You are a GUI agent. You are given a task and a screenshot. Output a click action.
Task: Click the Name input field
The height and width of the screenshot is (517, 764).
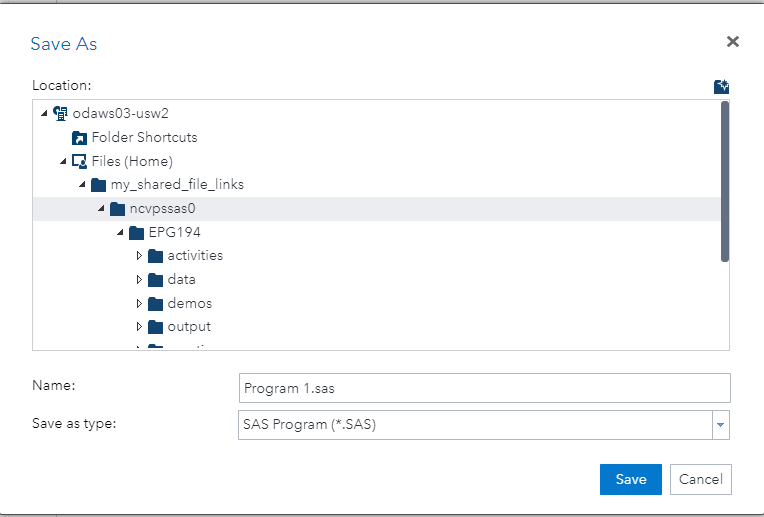click(x=485, y=388)
